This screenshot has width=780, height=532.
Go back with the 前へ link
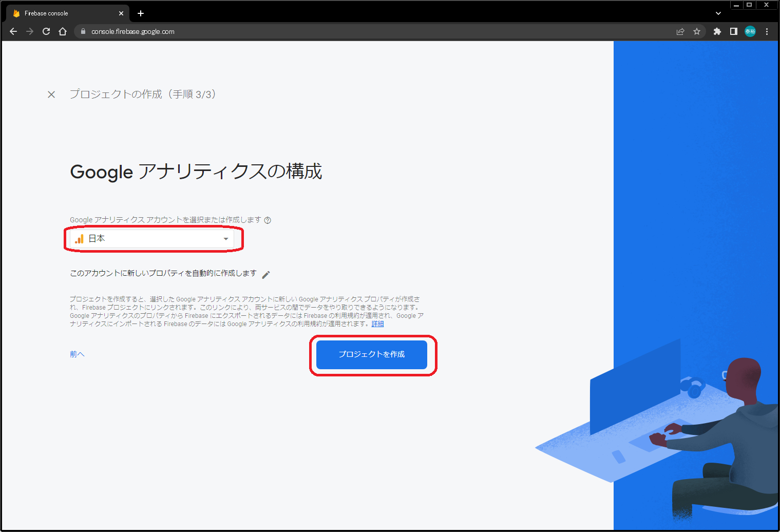click(77, 354)
